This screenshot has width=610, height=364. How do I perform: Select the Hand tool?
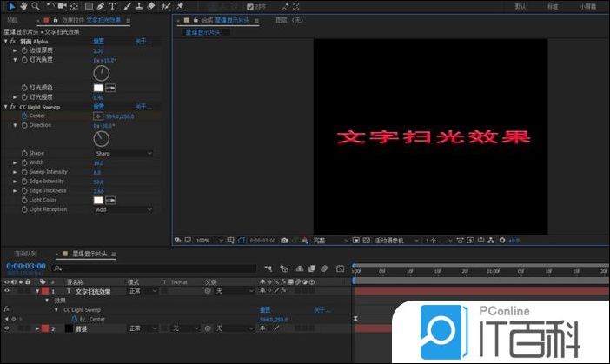click(23, 6)
